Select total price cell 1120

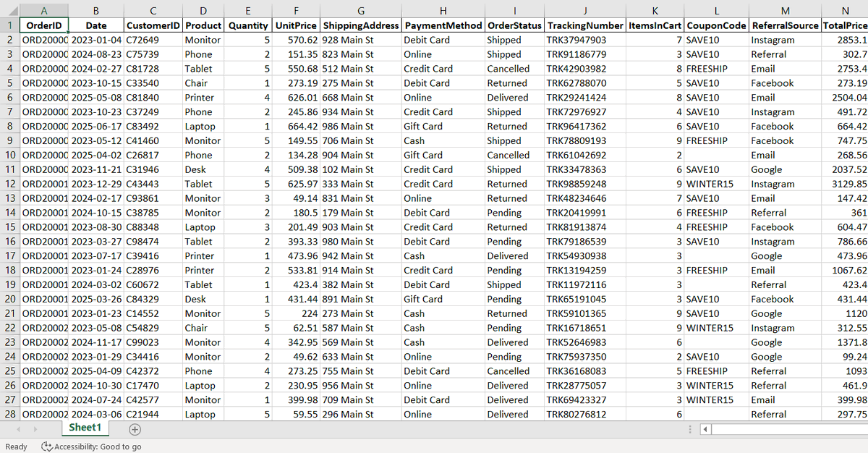(845, 313)
